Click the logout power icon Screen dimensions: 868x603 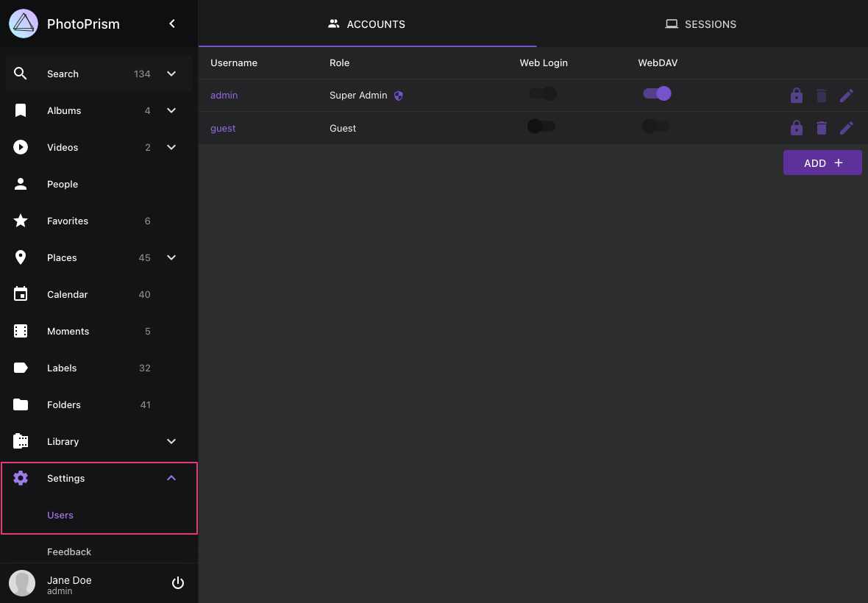178,582
